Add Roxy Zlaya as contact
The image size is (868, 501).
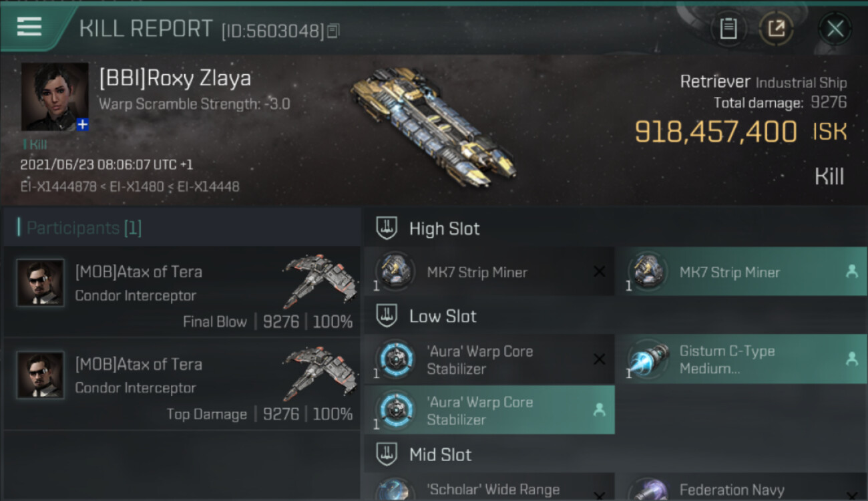(82, 125)
